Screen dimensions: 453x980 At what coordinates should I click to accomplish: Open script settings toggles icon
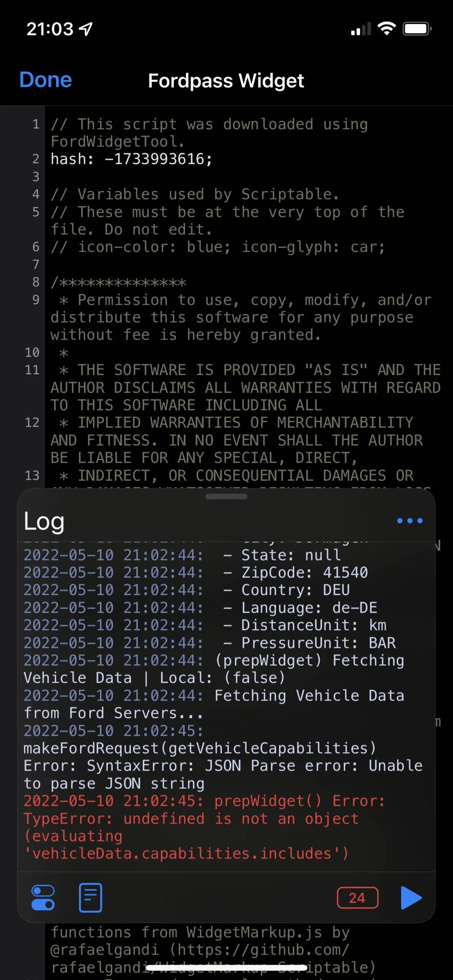(43, 898)
